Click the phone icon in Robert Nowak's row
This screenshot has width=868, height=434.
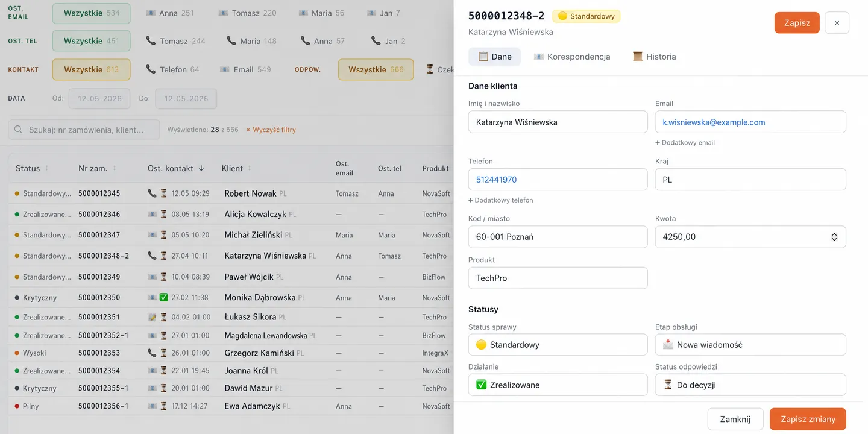coord(152,193)
